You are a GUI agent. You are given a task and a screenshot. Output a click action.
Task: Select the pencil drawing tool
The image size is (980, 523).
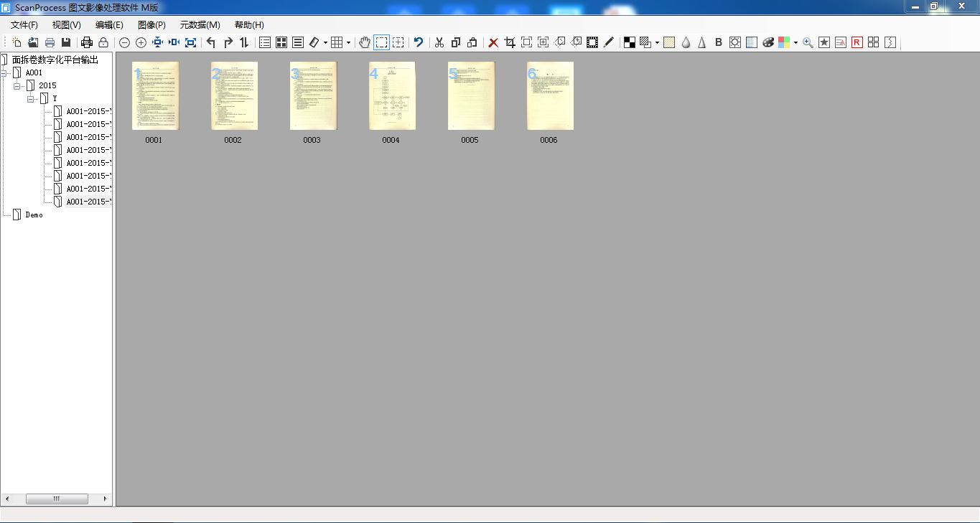[x=609, y=42]
